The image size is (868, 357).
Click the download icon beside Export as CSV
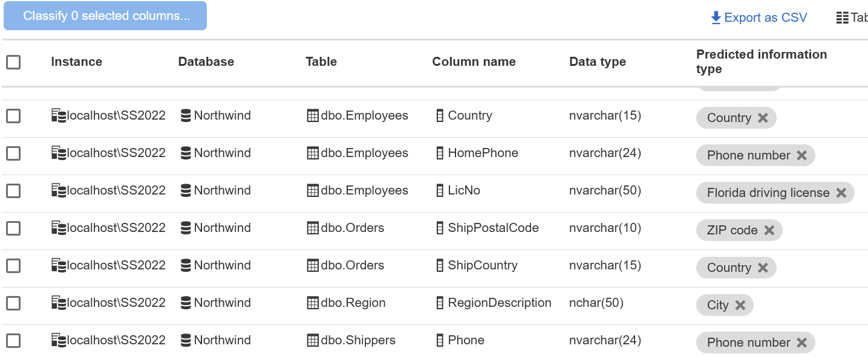click(x=716, y=18)
